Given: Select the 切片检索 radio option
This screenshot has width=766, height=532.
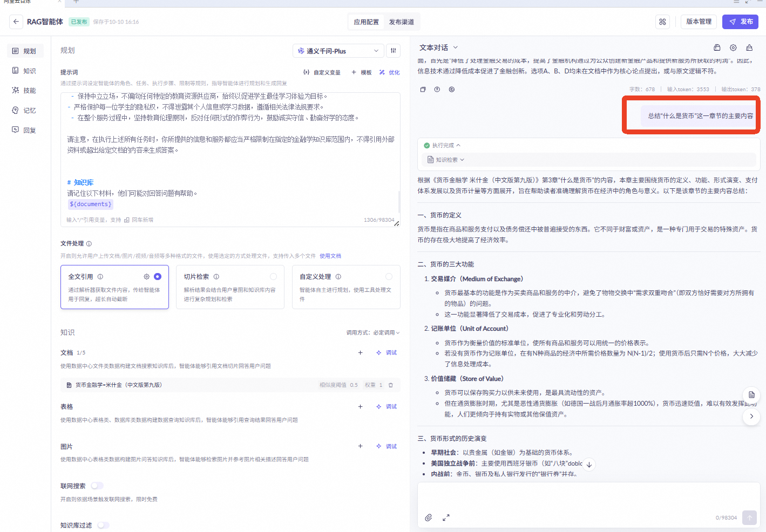Looking at the screenshot, I should pyautogui.click(x=273, y=277).
